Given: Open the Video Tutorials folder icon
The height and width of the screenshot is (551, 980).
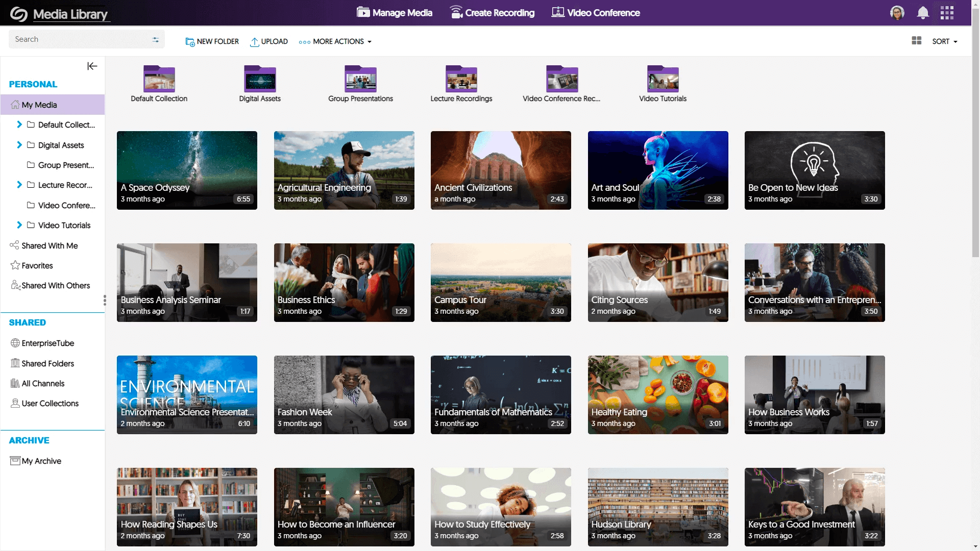Looking at the screenshot, I should (663, 79).
